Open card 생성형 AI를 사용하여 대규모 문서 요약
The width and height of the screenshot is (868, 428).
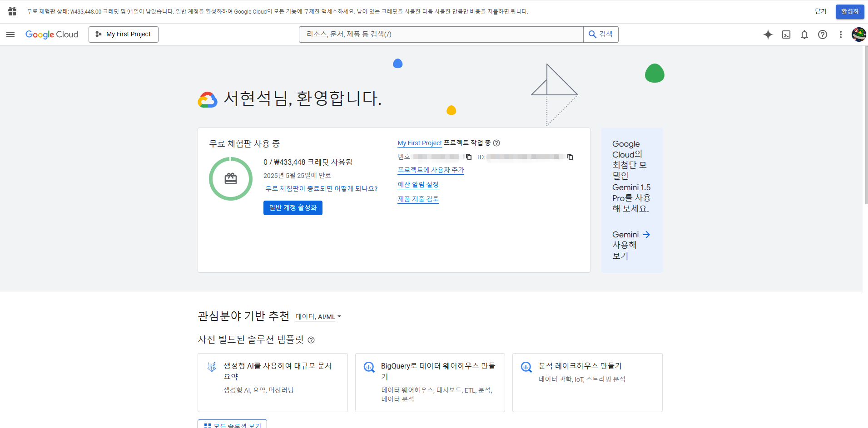pos(273,383)
